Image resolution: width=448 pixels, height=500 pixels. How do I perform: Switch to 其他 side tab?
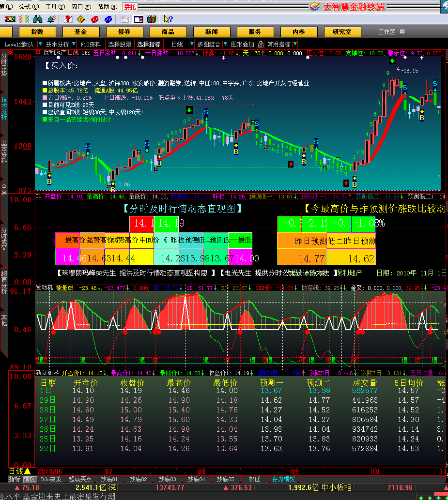pos(4,319)
